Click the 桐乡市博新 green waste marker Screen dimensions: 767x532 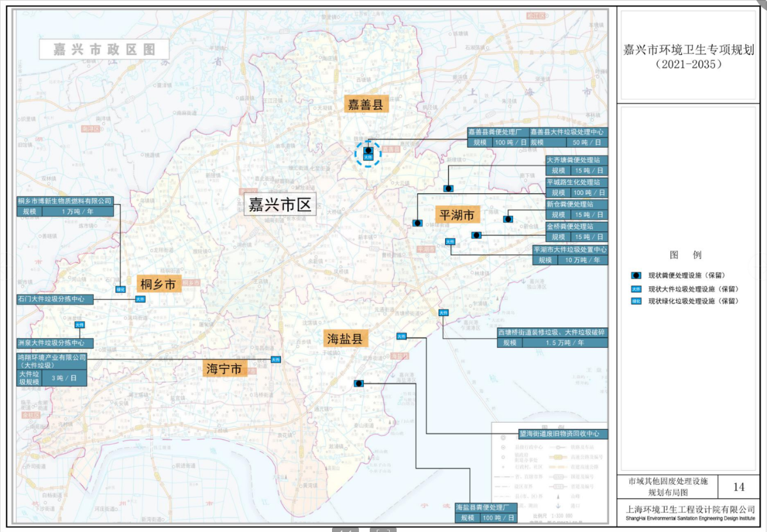pyautogui.click(x=120, y=290)
